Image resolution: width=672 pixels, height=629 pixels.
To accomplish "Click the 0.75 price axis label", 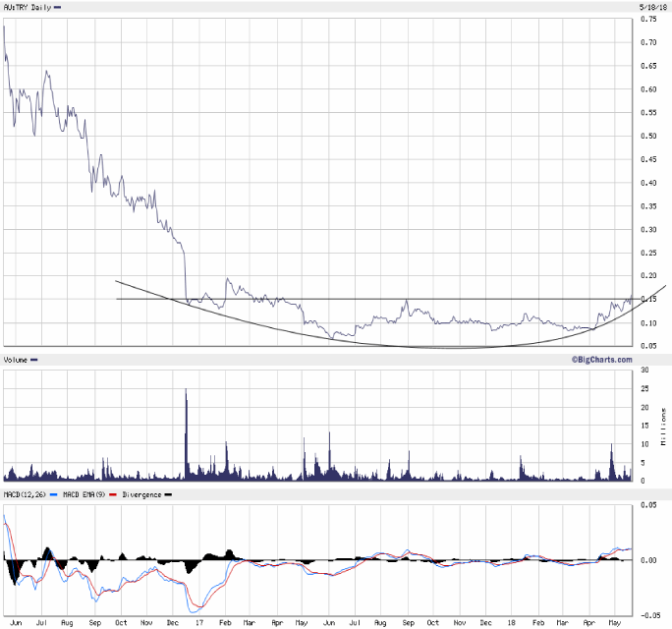I will pyautogui.click(x=649, y=20).
